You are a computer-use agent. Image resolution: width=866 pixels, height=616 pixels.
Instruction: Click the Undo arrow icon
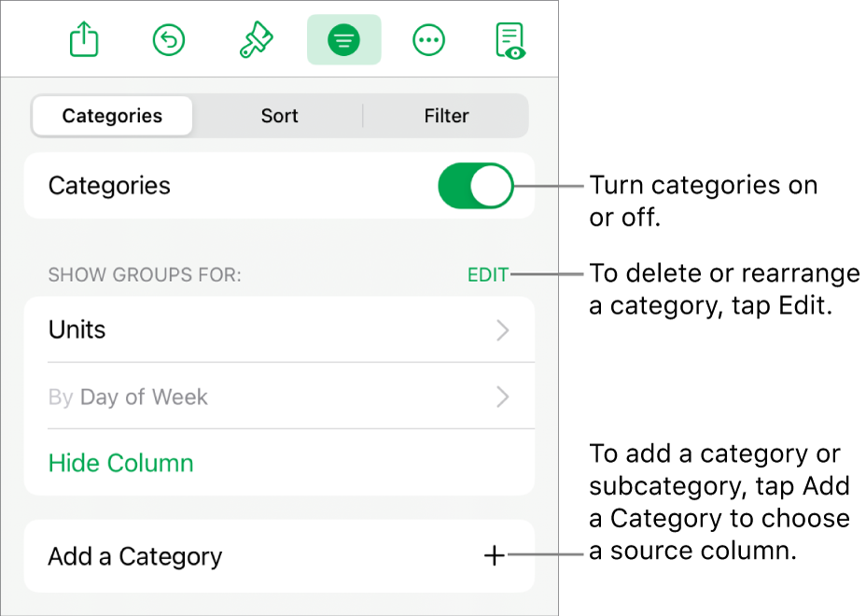point(169,40)
